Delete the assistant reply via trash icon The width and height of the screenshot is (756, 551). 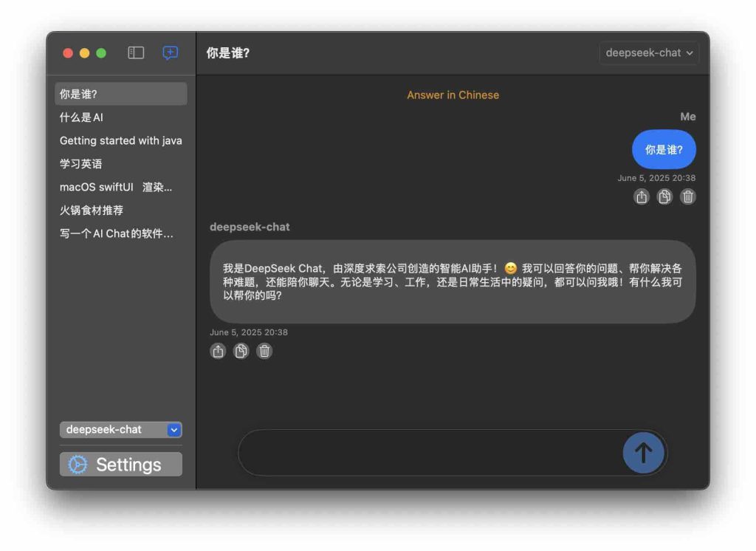[x=264, y=351]
